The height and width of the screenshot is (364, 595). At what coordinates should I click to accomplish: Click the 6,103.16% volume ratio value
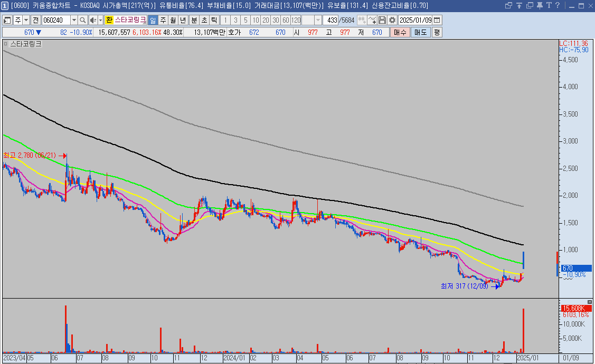(147, 32)
